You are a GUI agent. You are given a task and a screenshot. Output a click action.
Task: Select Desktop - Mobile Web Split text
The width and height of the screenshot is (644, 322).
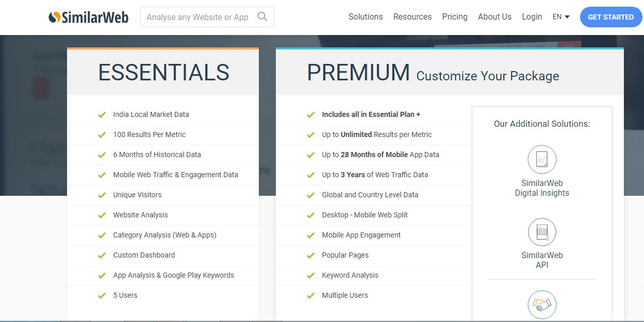click(365, 215)
